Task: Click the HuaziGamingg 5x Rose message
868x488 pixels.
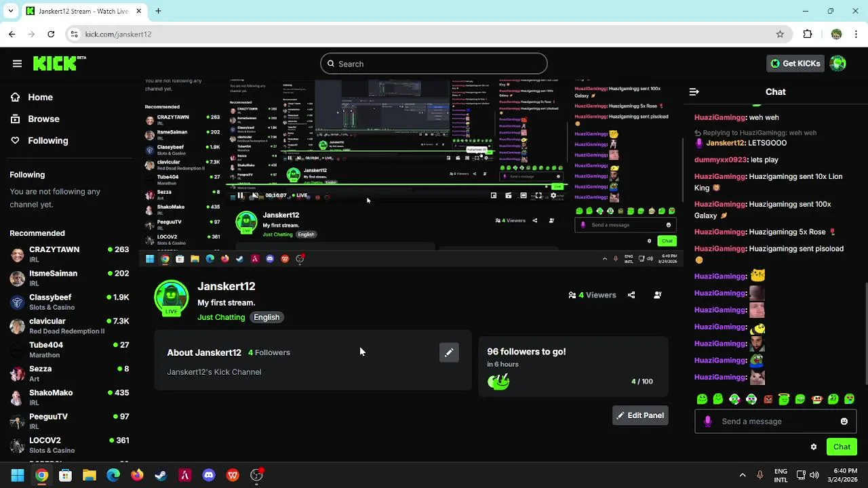Action: click(765, 232)
